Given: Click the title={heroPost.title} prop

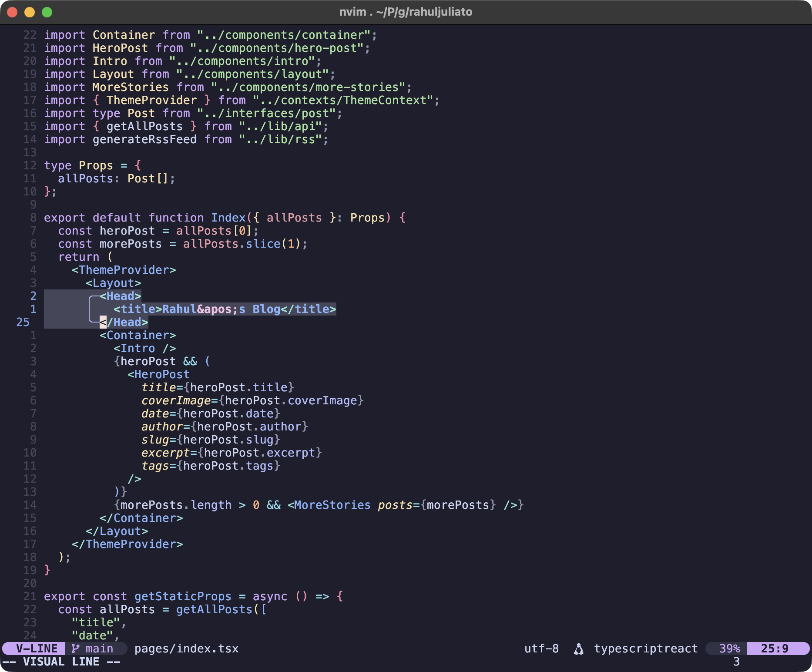Looking at the screenshot, I should point(218,387).
